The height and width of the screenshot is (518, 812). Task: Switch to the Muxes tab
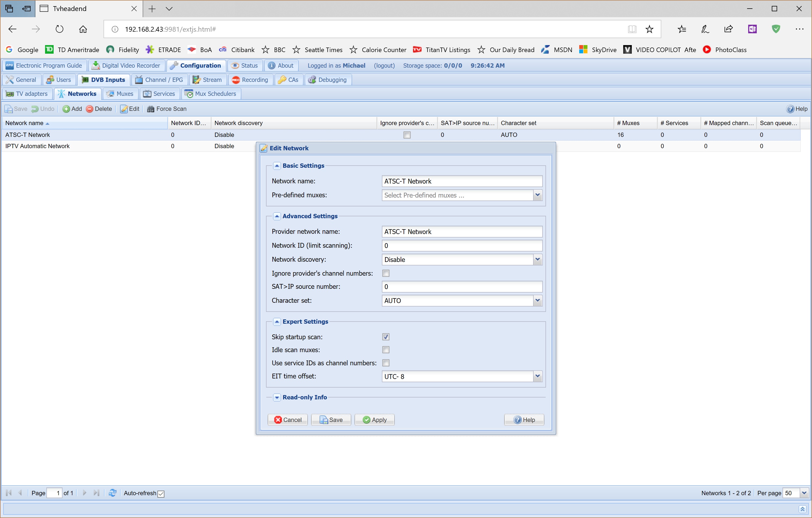[x=120, y=93]
